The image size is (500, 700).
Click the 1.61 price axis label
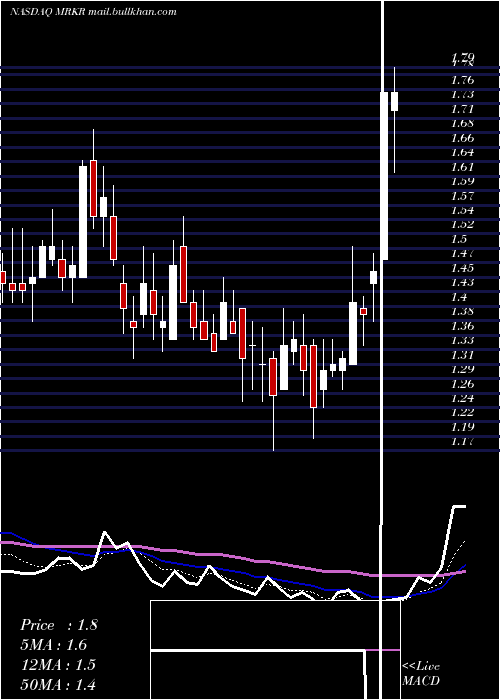462,167
